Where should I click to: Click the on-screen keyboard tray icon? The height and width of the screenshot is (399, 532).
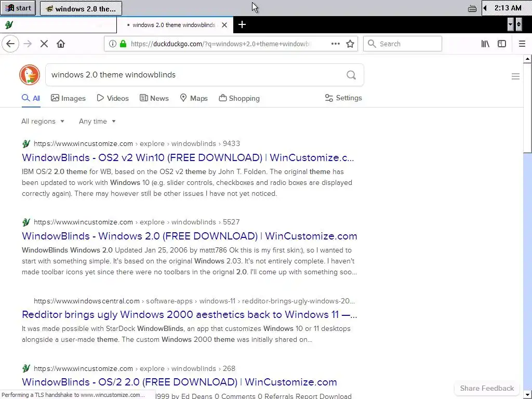472,9
